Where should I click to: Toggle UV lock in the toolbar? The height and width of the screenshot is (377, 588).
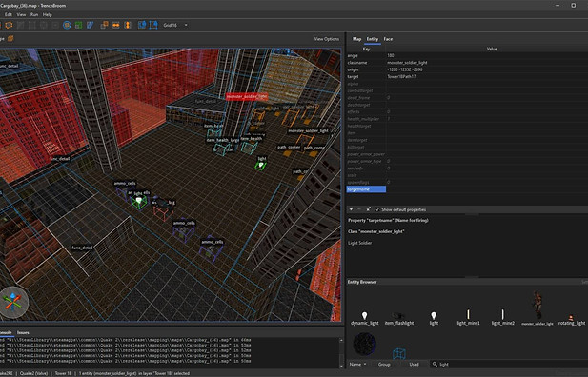[x=153, y=25]
